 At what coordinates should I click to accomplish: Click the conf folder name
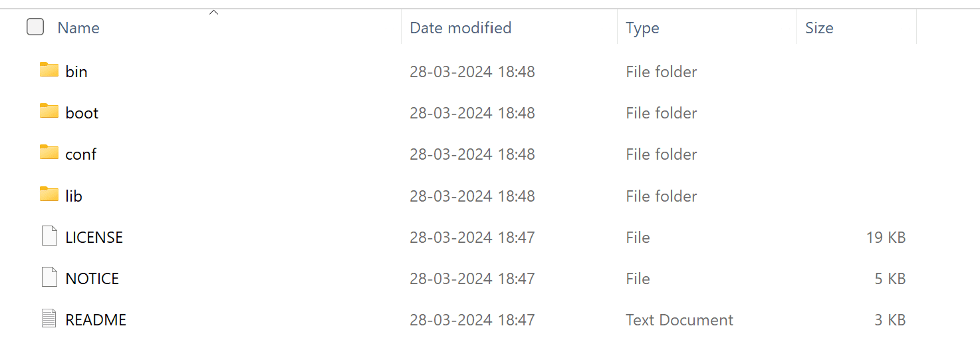tap(81, 154)
